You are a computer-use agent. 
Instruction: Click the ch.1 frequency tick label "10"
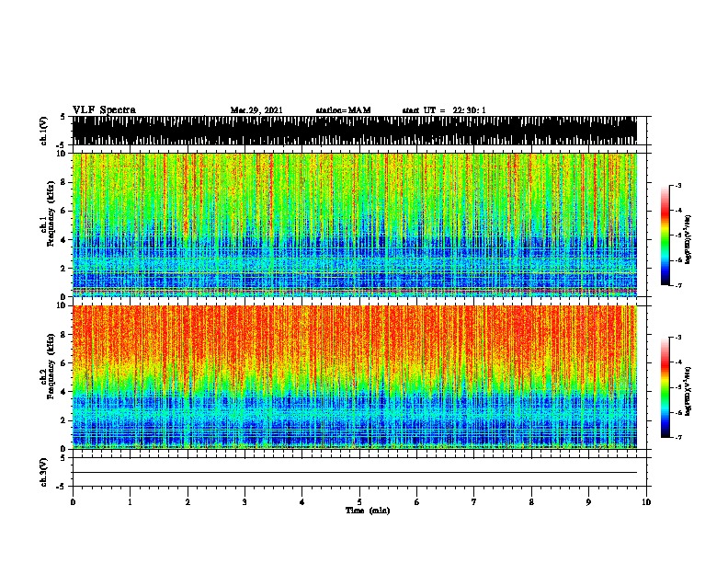(x=62, y=154)
